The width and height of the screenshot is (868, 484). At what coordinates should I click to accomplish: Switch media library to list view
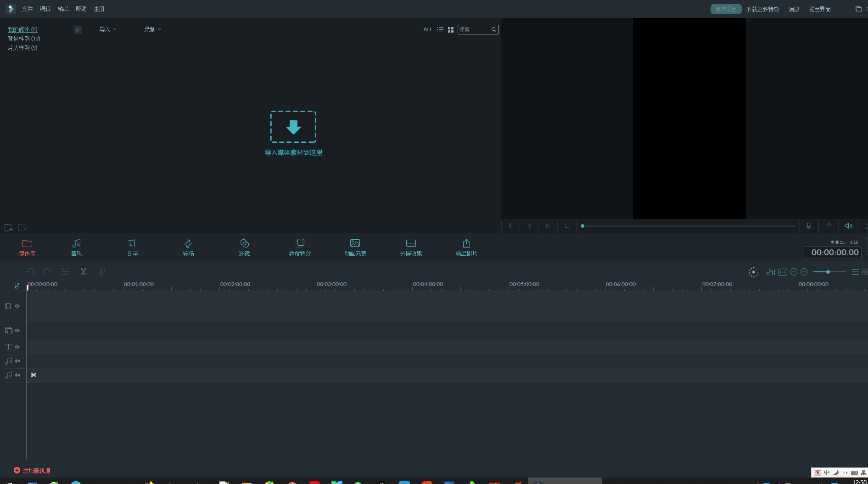440,29
